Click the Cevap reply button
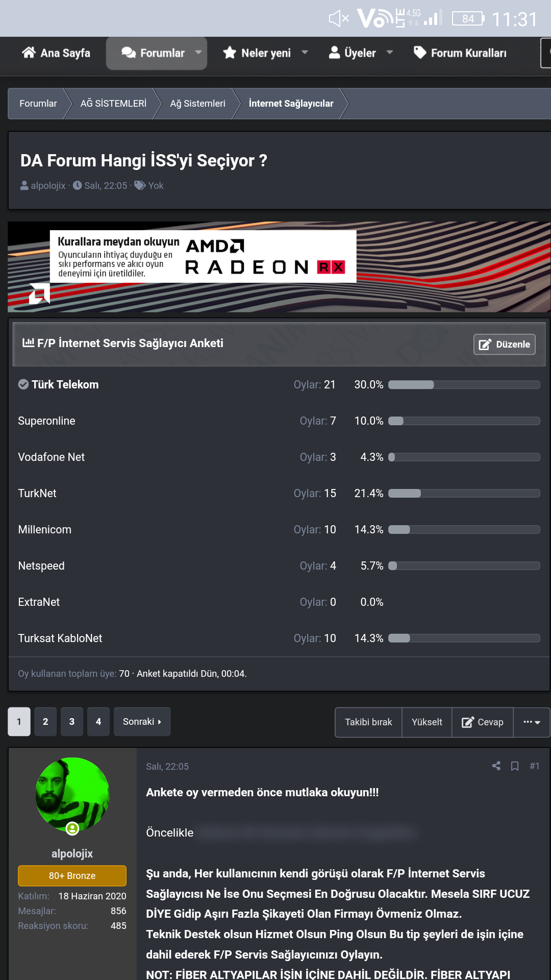The image size is (551, 980). tap(483, 722)
